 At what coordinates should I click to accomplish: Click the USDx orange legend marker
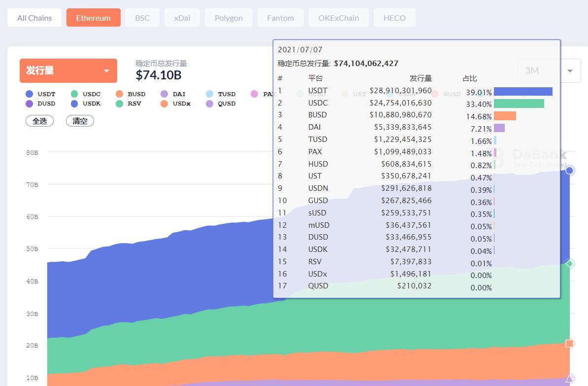click(x=164, y=104)
